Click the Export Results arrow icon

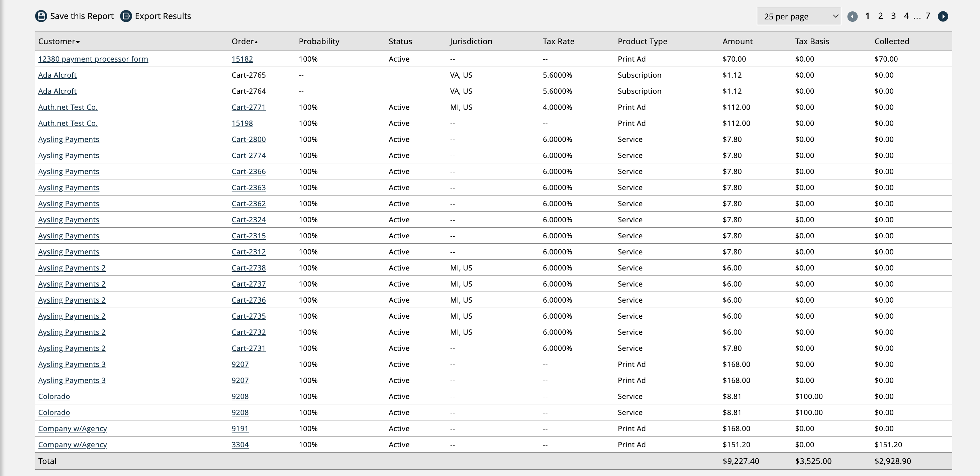click(126, 16)
